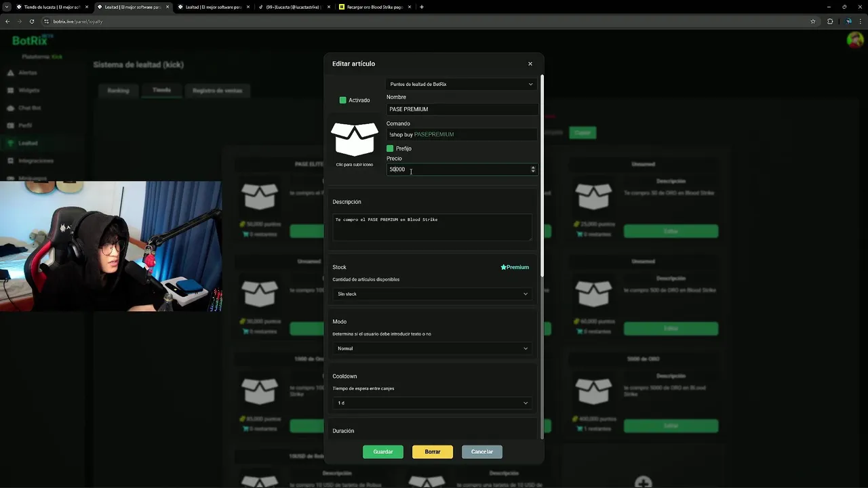This screenshot has width=868, height=488.
Task: Click the Precio stepper arrows
Action: pos(533,169)
